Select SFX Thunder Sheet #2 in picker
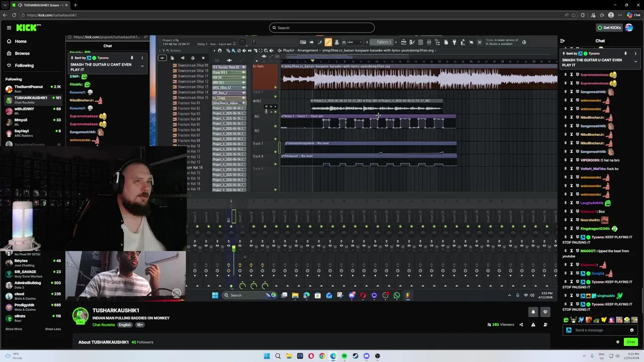644x362 pixels. point(229,67)
